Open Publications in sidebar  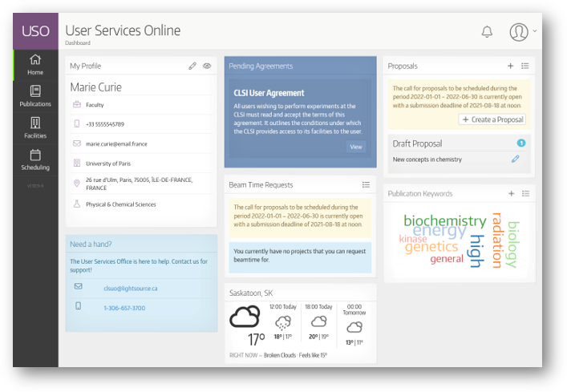(x=35, y=96)
